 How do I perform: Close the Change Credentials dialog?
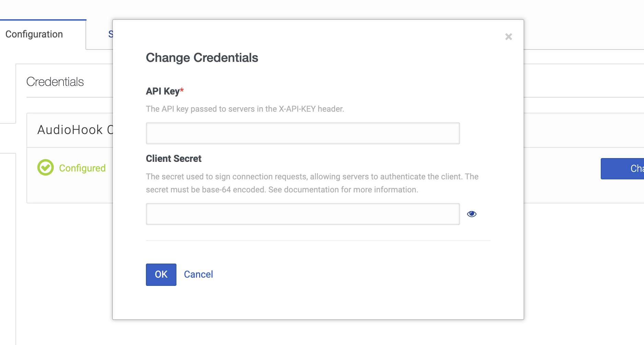(508, 37)
